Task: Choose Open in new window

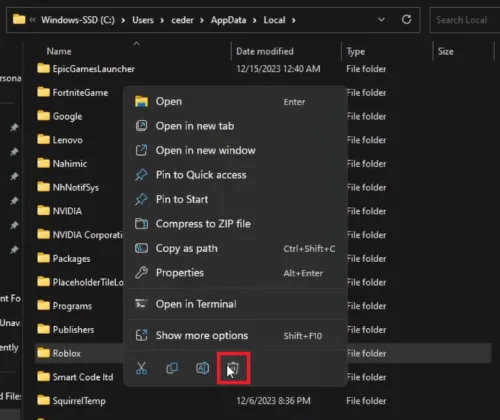Action: click(x=235, y=150)
